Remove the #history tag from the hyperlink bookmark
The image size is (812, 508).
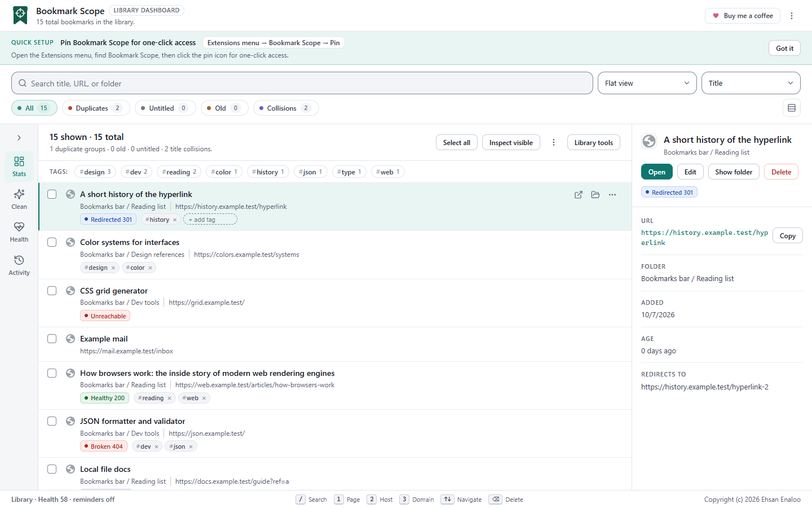[175, 220]
